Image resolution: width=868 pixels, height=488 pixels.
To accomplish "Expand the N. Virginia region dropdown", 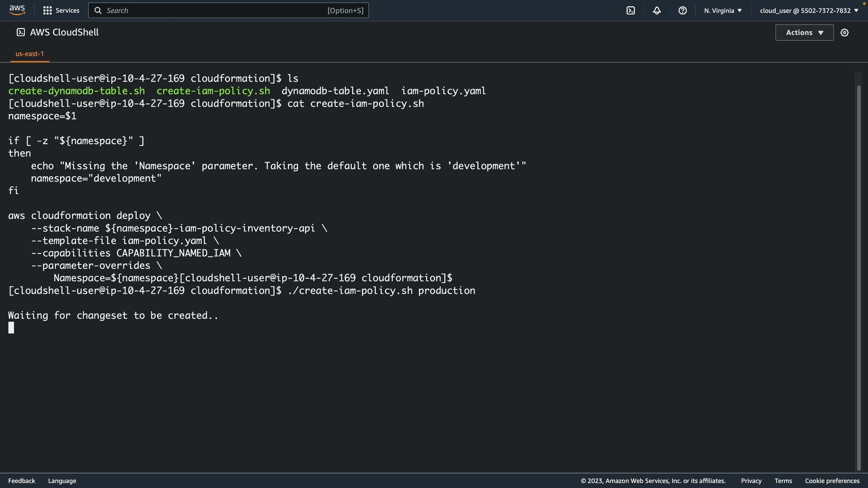I will (723, 10).
